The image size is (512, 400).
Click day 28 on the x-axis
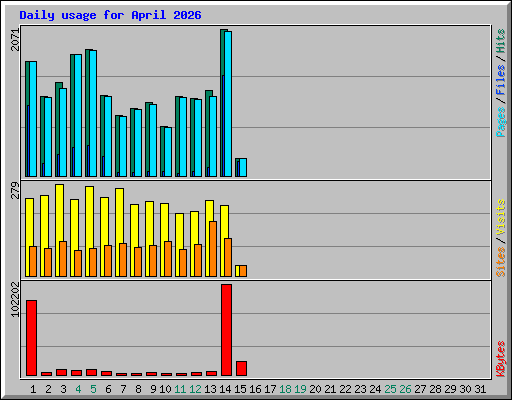[x=435, y=389]
